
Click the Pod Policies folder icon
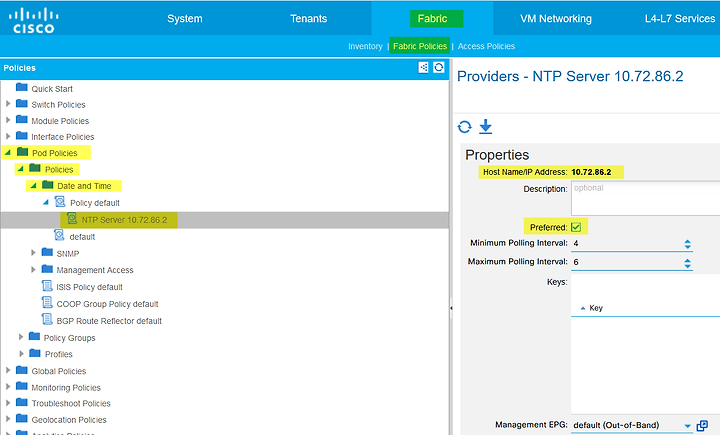click(22, 152)
